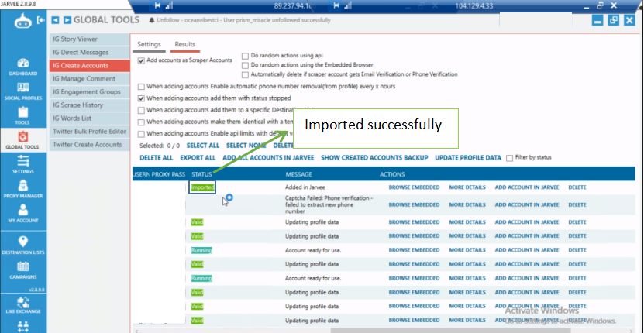Viewport: 644px width, 333px height.
Task: Click MORE DETAILS in Captcha Failed row
Action: point(467,204)
